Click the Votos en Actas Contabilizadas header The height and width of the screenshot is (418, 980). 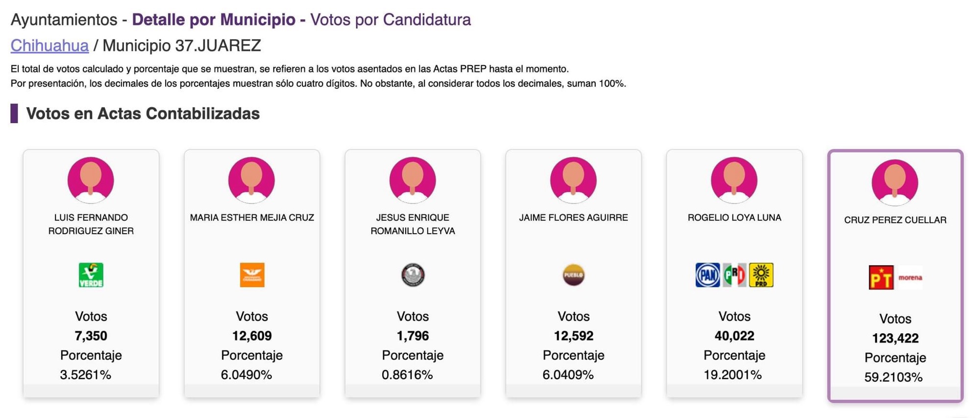click(x=143, y=114)
